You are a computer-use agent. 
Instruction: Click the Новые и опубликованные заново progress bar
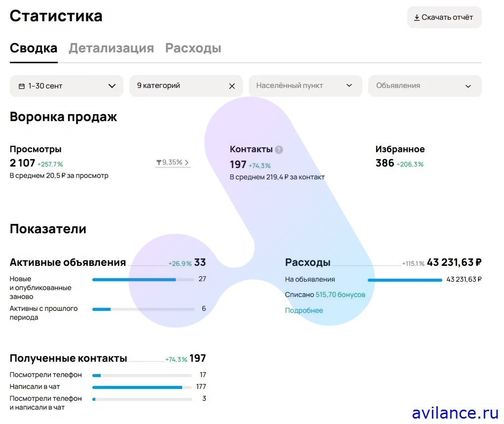[x=143, y=280]
